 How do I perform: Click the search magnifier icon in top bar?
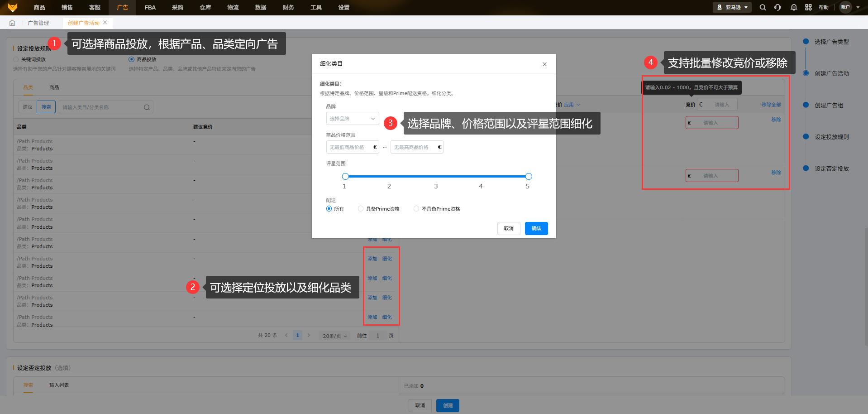[763, 7]
